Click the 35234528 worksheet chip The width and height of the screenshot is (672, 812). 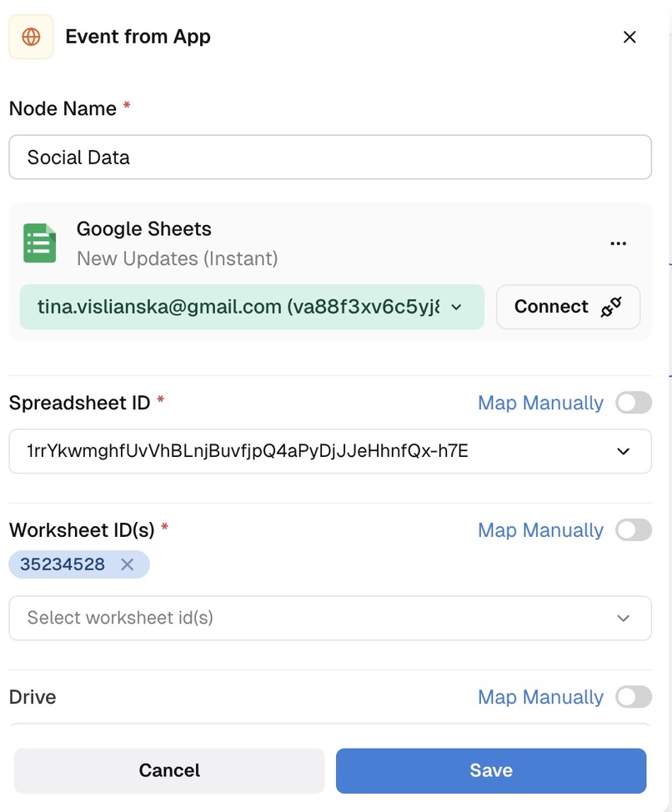coord(63,564)
